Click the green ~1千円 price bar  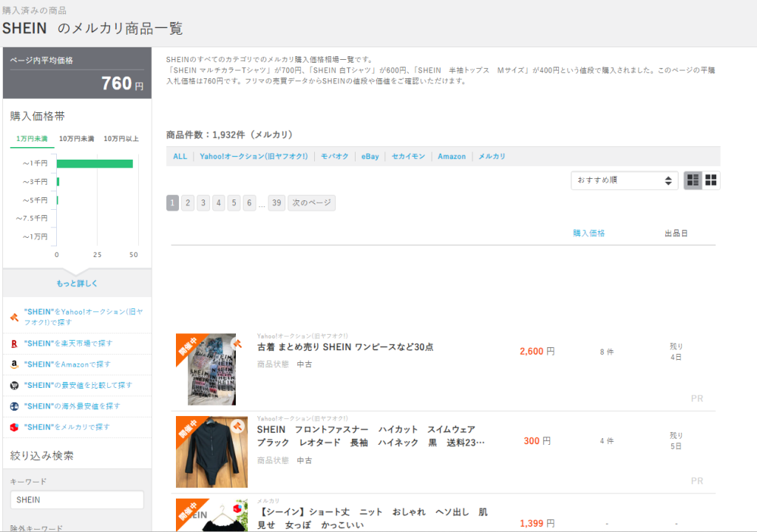95,163
